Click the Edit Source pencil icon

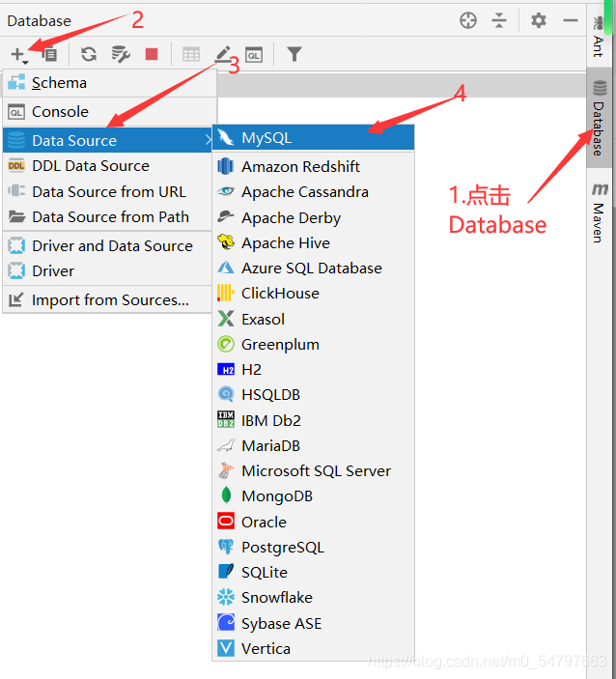(x=223, y=54)
